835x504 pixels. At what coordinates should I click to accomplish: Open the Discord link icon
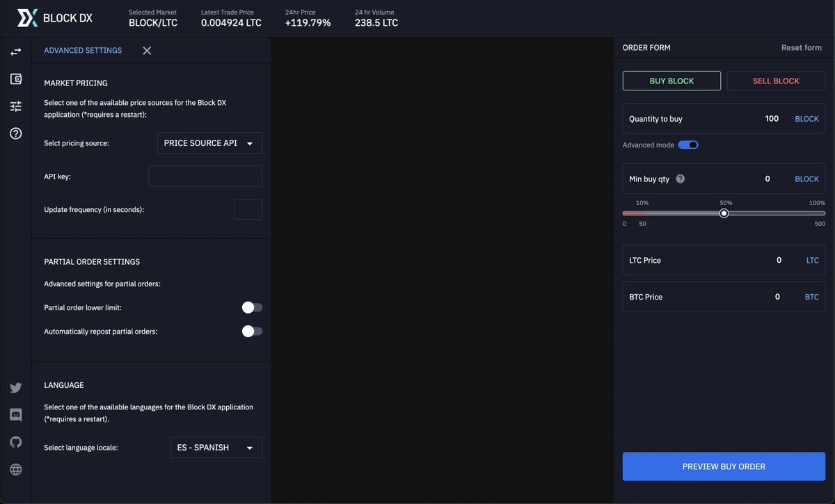point(16,415)
